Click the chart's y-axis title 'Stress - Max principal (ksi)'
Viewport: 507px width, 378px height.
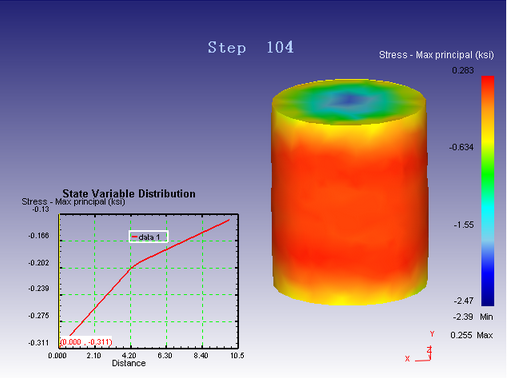pyautogui.click(x=73, y=202)
